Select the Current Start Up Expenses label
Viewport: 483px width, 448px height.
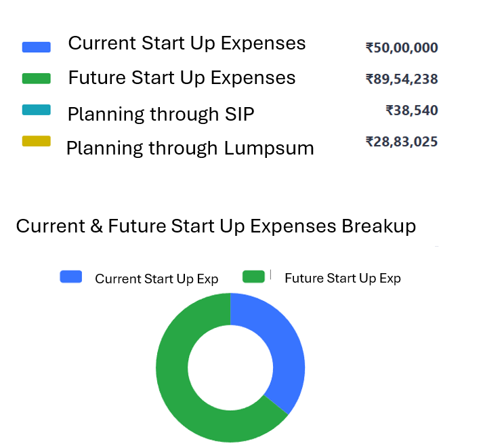pyautogui.click(x=187, y=44)
